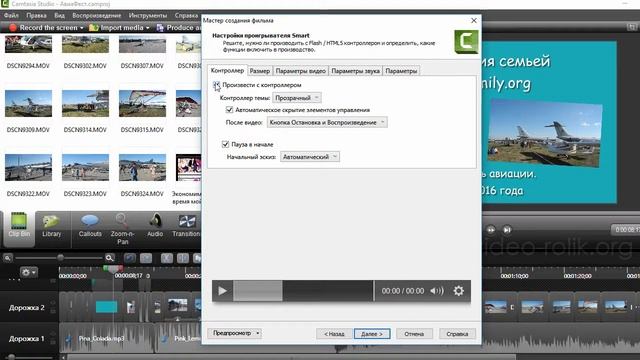Viewport: 640px width, 360px height.
Task: Select the DSCN9309.MOV thumbnail
Action: tap(29, 104)
